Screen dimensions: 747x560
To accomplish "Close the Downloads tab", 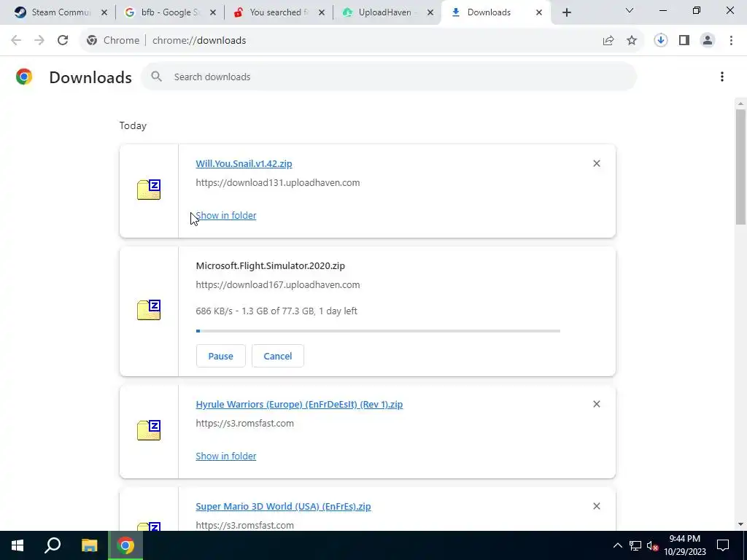I will click(x=539, y=12).
